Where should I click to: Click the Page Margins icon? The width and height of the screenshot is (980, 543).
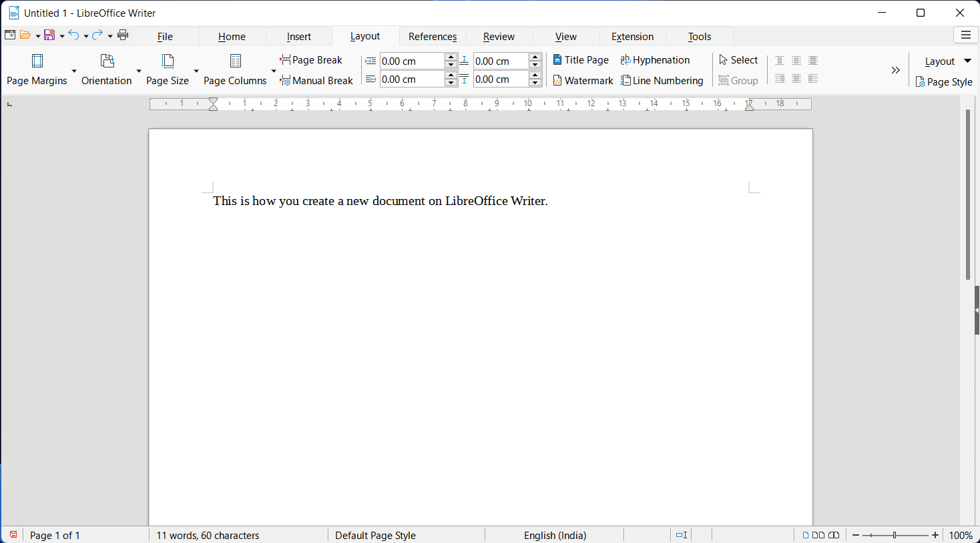point(37,61)
